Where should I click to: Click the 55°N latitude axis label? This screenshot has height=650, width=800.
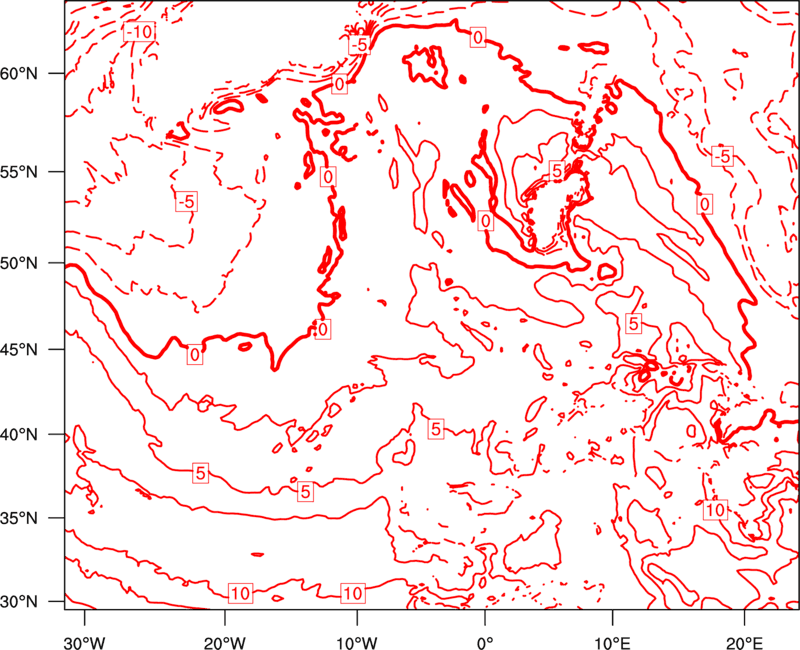19,172
